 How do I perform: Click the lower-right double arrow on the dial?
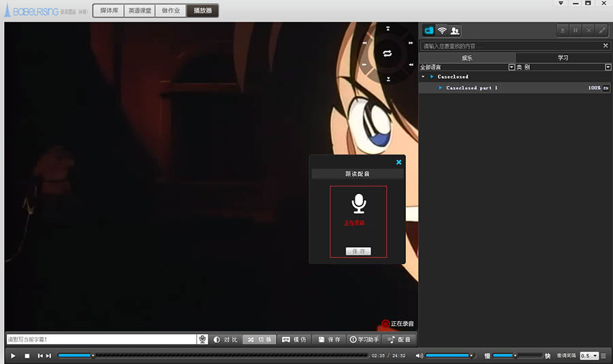click(411, 65)
